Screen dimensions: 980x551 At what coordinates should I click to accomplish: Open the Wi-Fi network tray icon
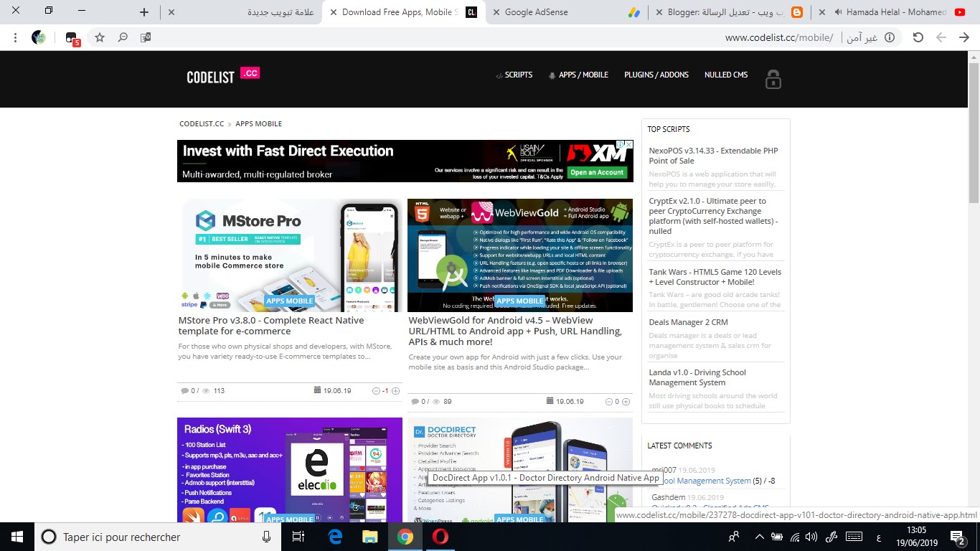click(x=794, y=537)
